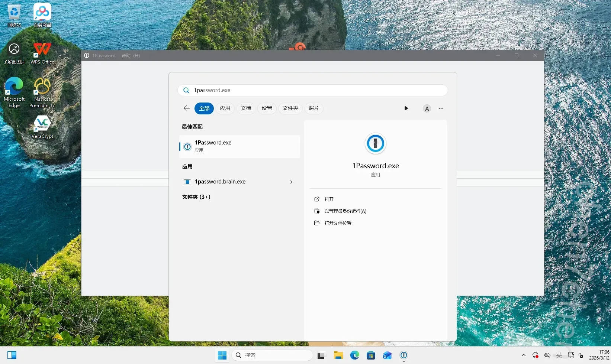This screenshot has height=364, width=611.
Task: Click the sync tray icon with red dot
Action: (x=536, y=355)
